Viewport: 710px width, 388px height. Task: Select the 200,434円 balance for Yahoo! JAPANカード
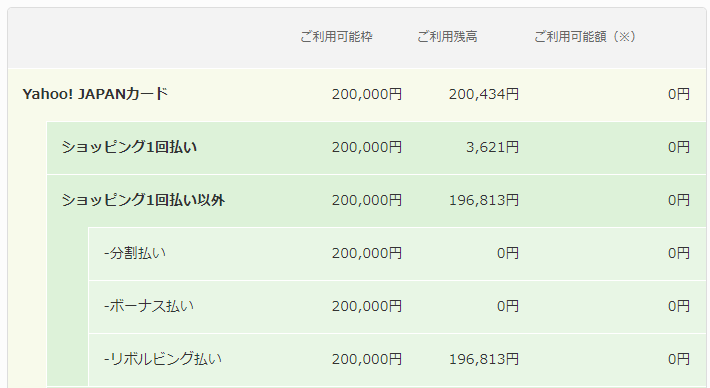[x=484, y=94]
